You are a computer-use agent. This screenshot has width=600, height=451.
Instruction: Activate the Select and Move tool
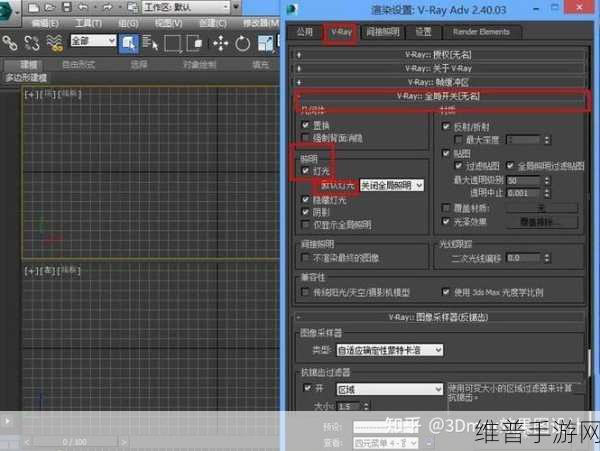coord(221,43)
